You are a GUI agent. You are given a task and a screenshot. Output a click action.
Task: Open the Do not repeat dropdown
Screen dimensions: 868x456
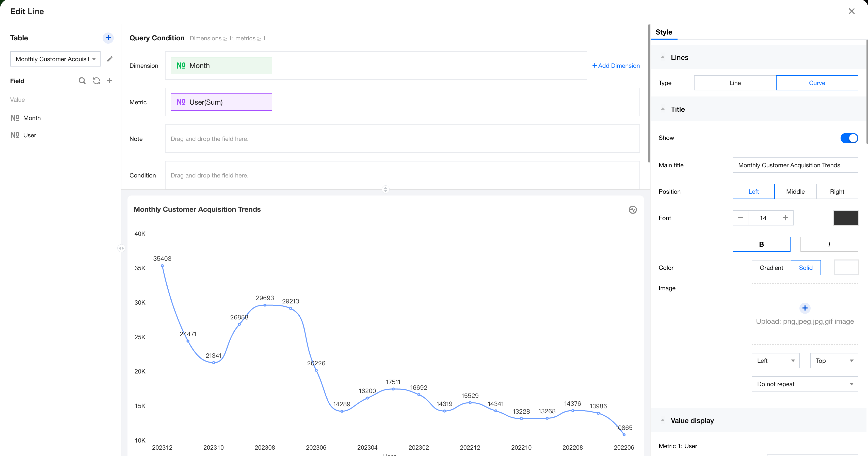pyautogui.click(x=805, y=384)
